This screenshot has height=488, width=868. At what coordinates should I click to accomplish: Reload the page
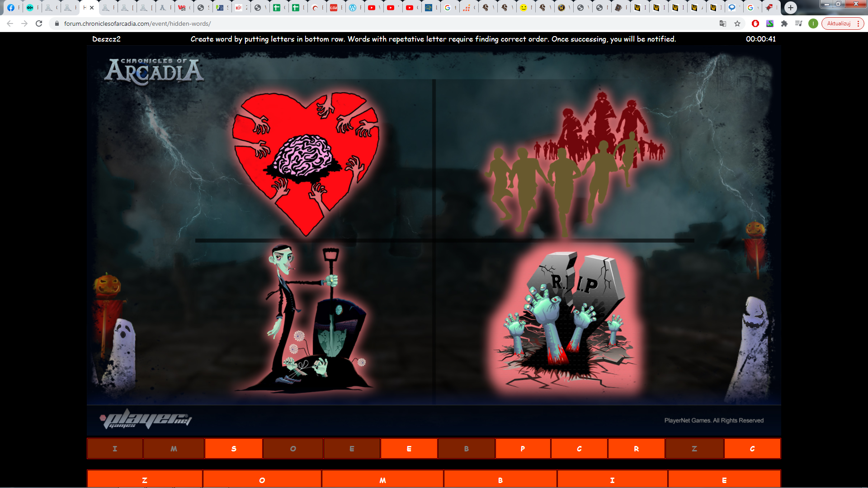tap(39, 23)
